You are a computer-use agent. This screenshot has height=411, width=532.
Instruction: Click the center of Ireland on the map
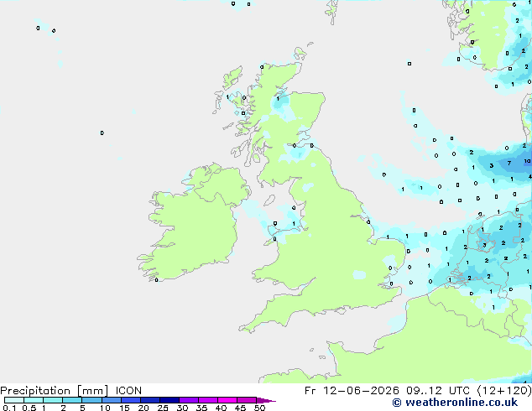195,226
